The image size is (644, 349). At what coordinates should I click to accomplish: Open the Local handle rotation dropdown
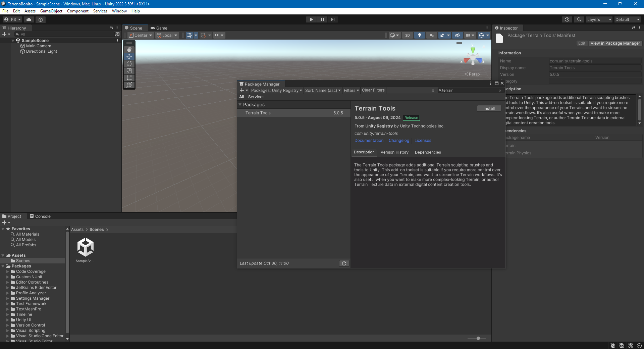tap(167, 35)
